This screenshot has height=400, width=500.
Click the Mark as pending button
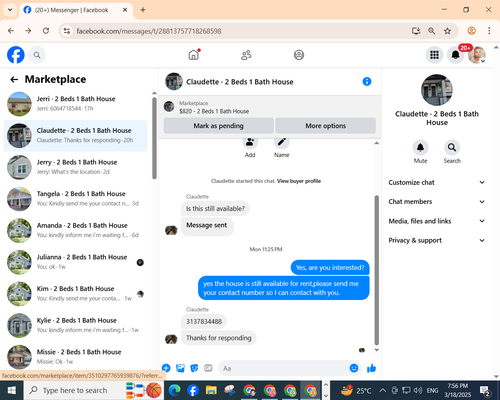click(219, 126)
